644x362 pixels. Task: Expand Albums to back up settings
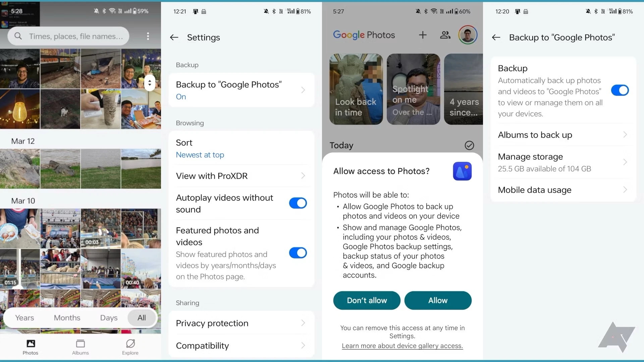tap(562, 134)
